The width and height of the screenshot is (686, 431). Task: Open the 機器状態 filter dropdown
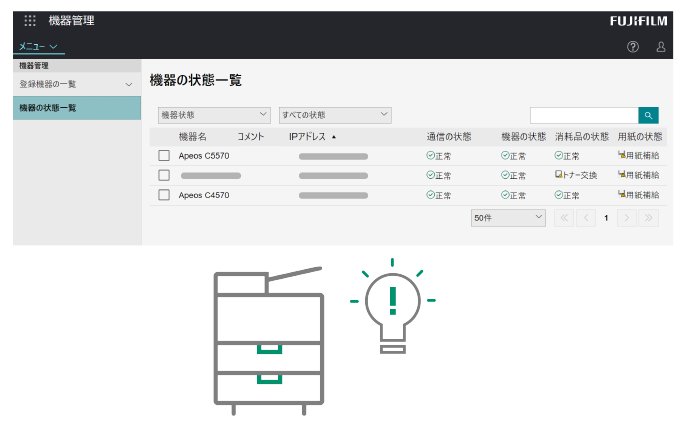click(x=214, y=115)
